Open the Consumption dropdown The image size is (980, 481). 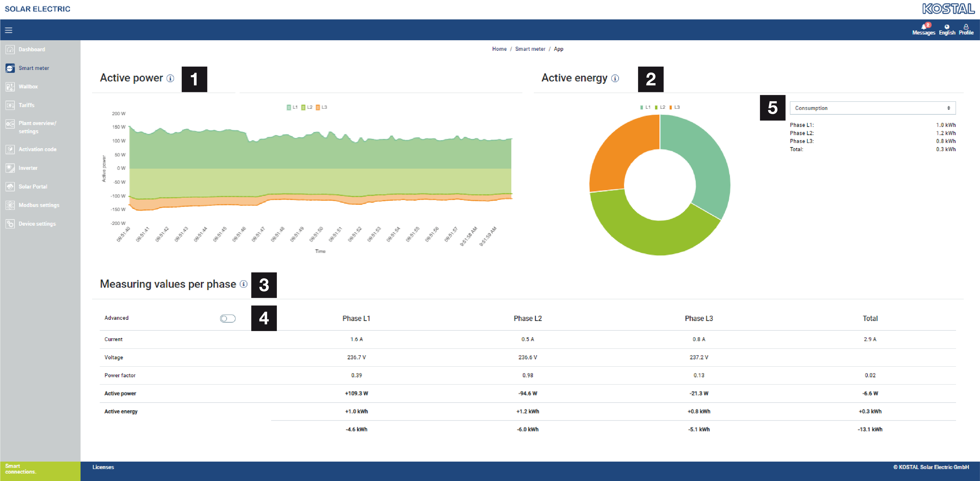[872, 108]
